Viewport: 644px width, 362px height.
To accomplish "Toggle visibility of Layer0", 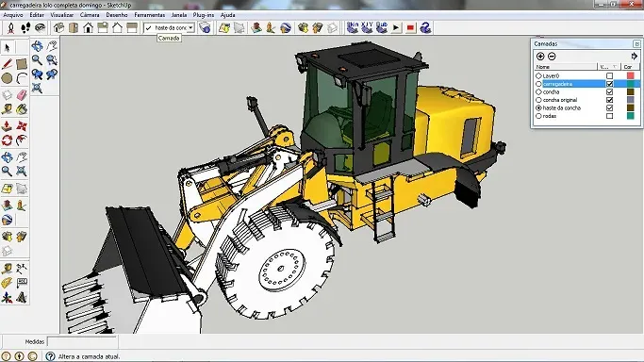I will tap(609, 76).
